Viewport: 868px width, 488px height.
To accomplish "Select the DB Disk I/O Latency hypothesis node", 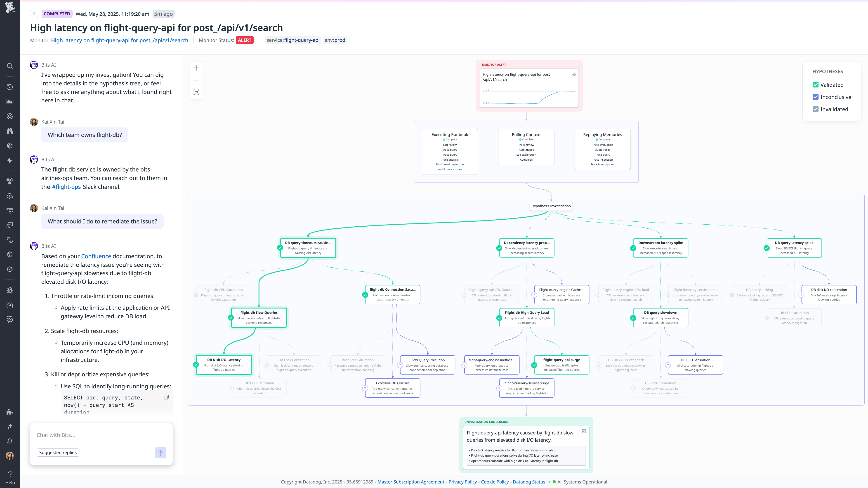I will (224, 364).
